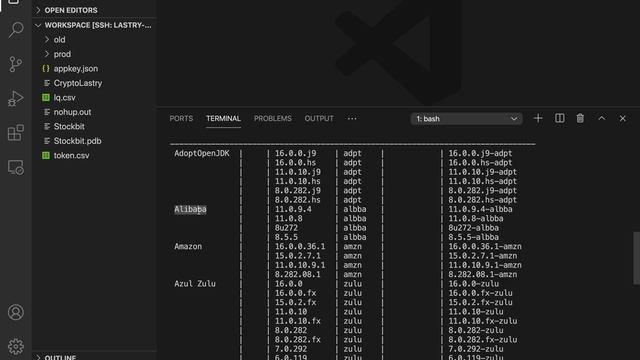Open the Manage settings gear

point(16,347)
